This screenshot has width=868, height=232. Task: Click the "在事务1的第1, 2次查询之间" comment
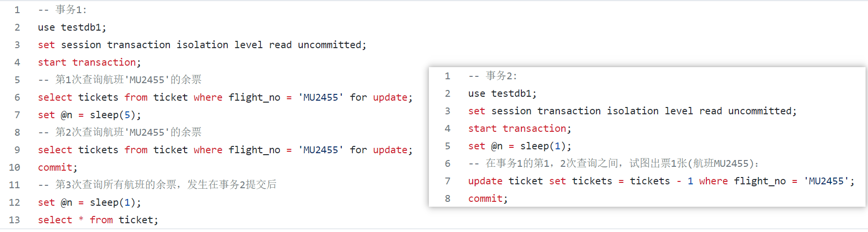pos(613,163)
